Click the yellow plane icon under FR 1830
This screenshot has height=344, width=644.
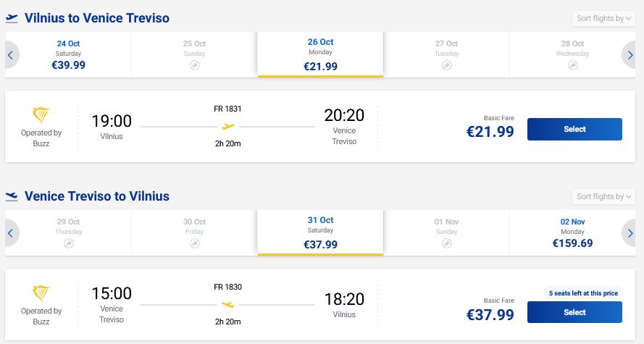point(228,305)
